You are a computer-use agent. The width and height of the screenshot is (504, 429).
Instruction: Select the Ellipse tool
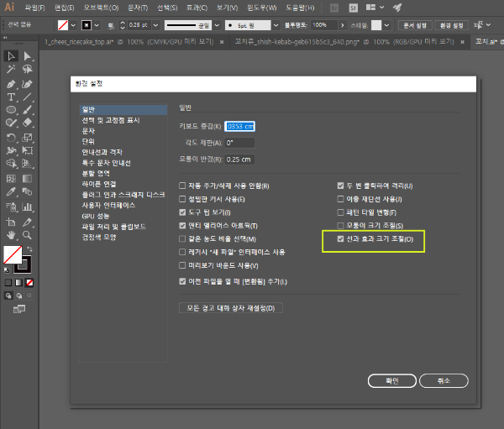[11, 110]
